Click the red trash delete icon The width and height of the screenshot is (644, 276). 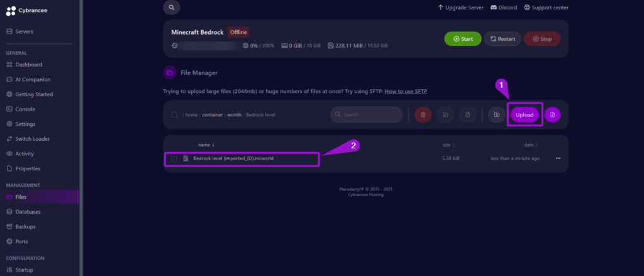click(x=423, y=114)
